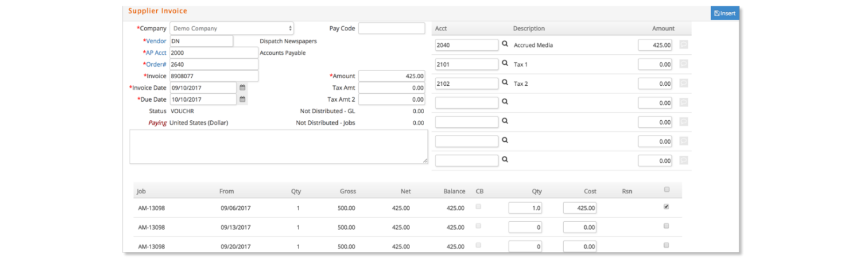Open calendar picker for Due Date
Image resolution: width=868 pixels, height=262 pixels.
click(242, 99)
